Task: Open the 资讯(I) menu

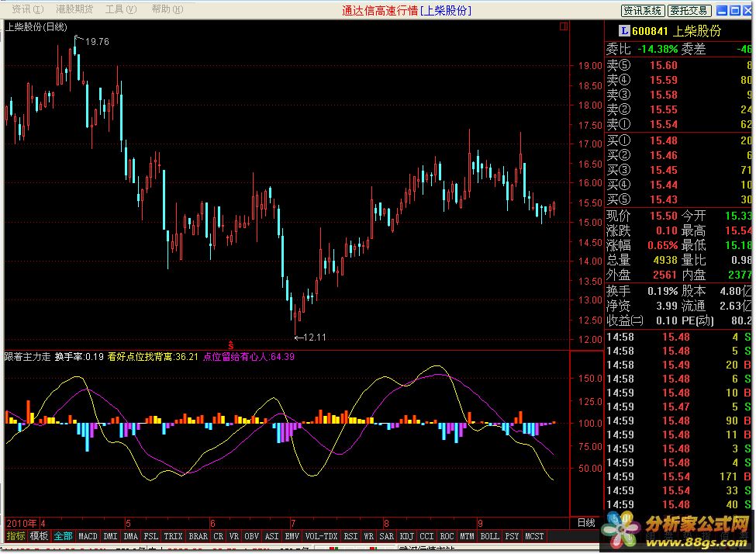Action: click(27, 9)
